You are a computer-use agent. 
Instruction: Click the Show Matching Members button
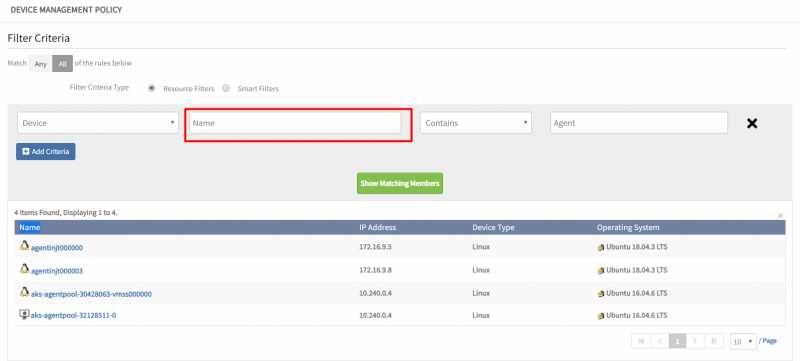(399, 183)
